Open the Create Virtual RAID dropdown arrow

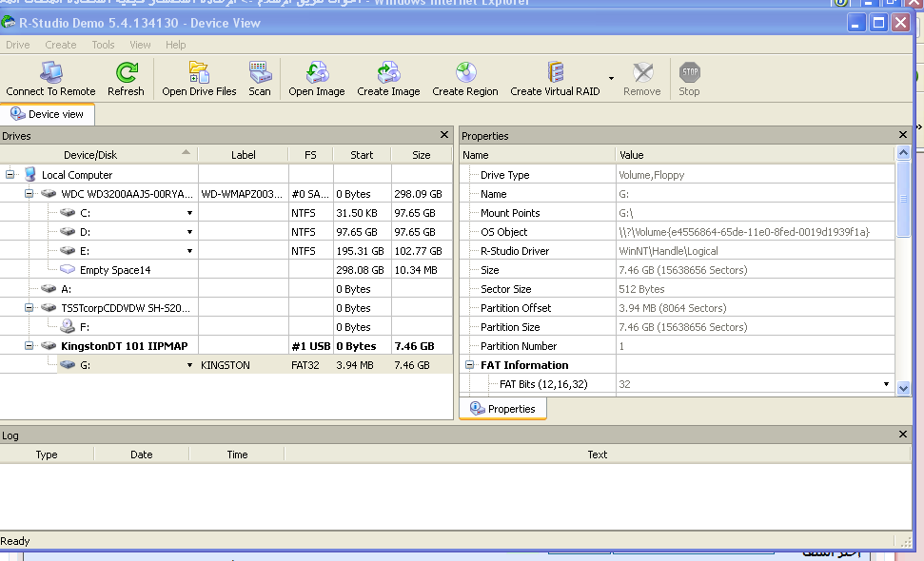click(x=611, y=78)
